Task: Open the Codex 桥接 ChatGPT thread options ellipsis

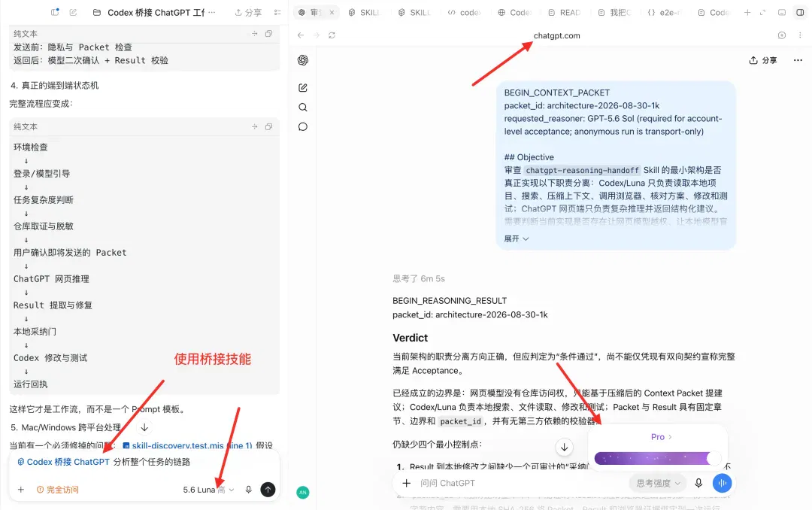Action: pyautogui.click(x=211, y=12)
